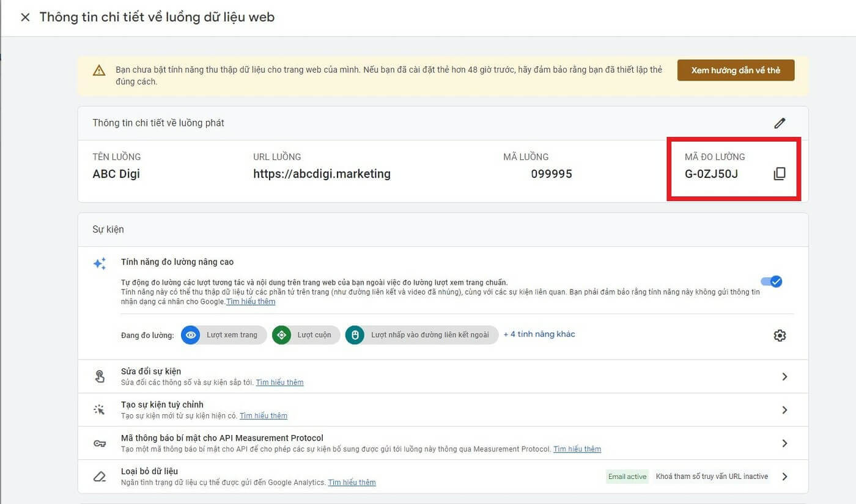The width and height of the screenshot is (856, 504).
Task: Click Khoá tham số truy vấn URL inactive label
Action: point(712,477)
